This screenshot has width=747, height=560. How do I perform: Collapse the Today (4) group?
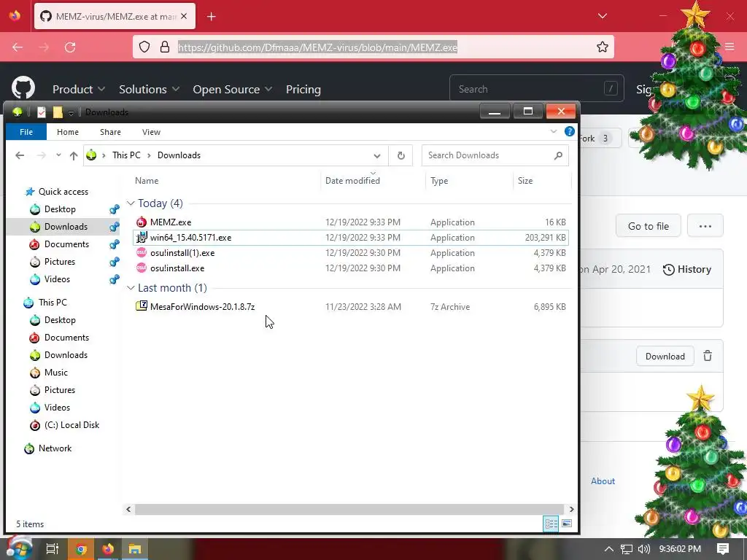[131, 203]
